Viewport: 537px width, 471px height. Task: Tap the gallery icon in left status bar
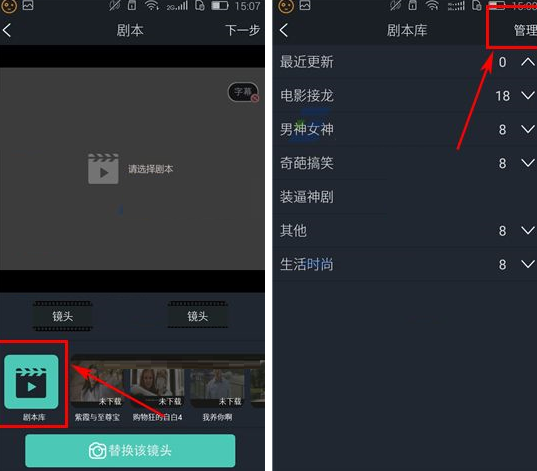(28, 5)
